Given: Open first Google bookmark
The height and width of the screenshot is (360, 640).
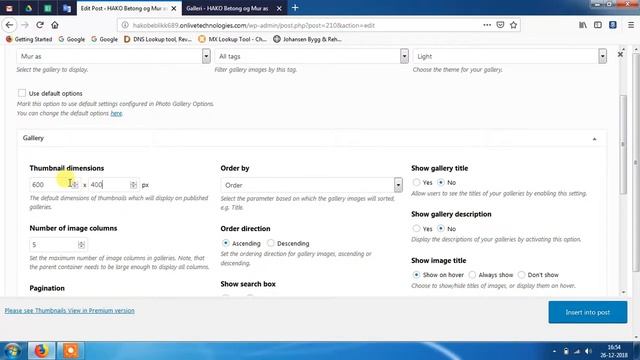Looking at the screenshot, I should 72,39.
